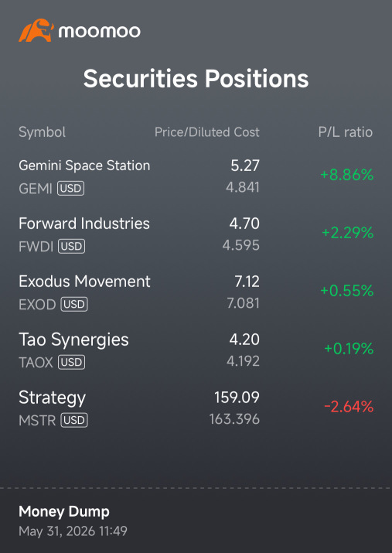392x553 pixels.
Task: Sort by the Symbol column header
Action: click(42, 132)
